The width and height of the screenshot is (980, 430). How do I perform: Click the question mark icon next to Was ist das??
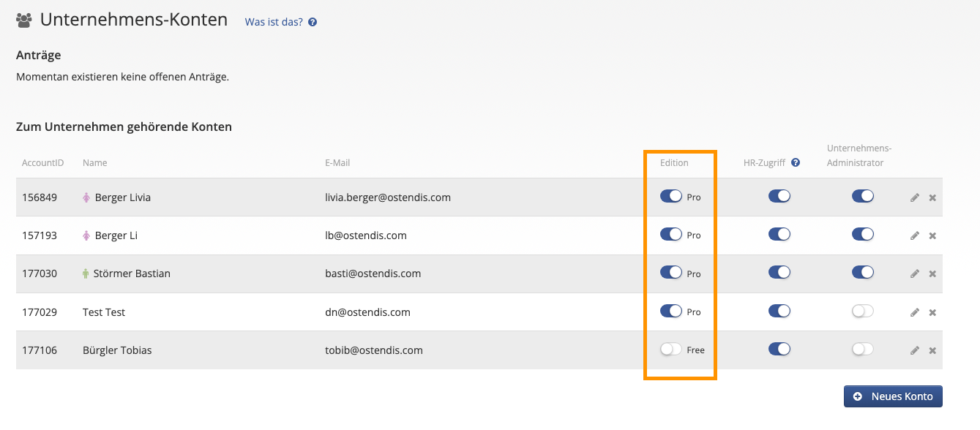(x=313, y=22)
